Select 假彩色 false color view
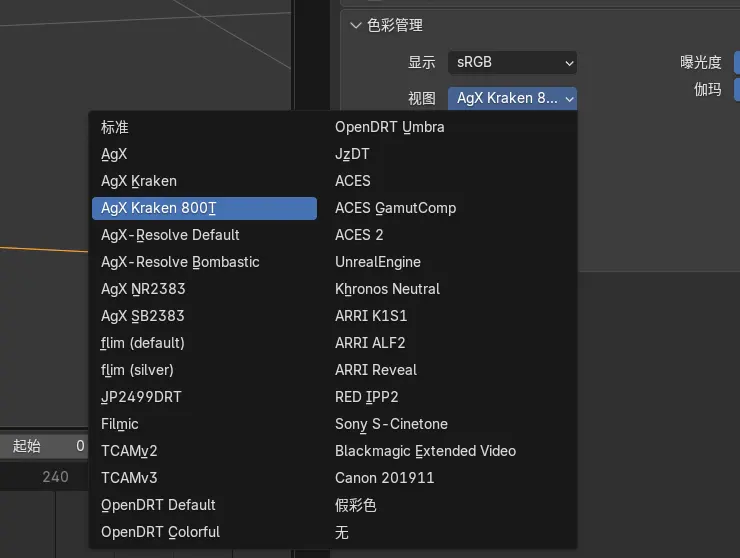The width and height of the screenshot is (740, 558). [x=451, y=505]
